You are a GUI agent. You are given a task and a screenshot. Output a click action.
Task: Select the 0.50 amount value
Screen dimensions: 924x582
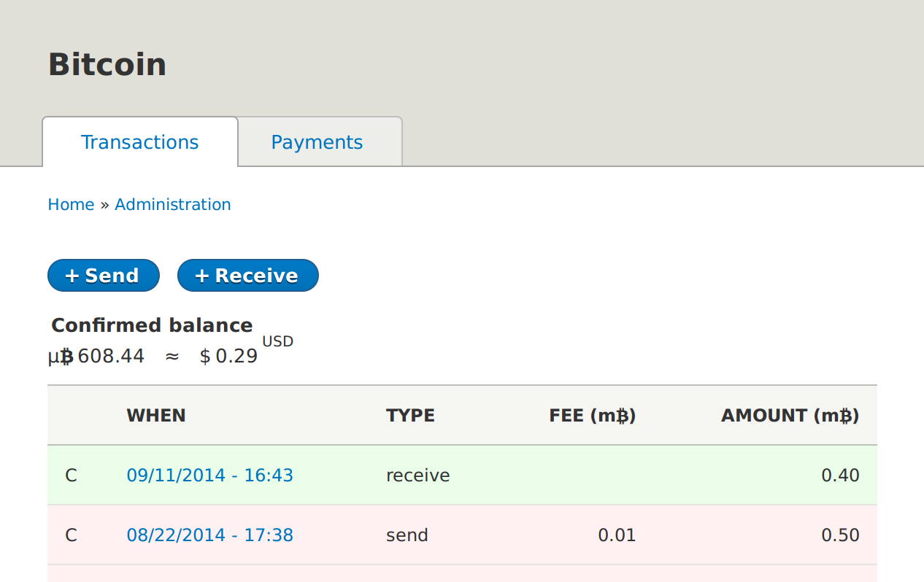pyautogui.click(x=841, y=535)
